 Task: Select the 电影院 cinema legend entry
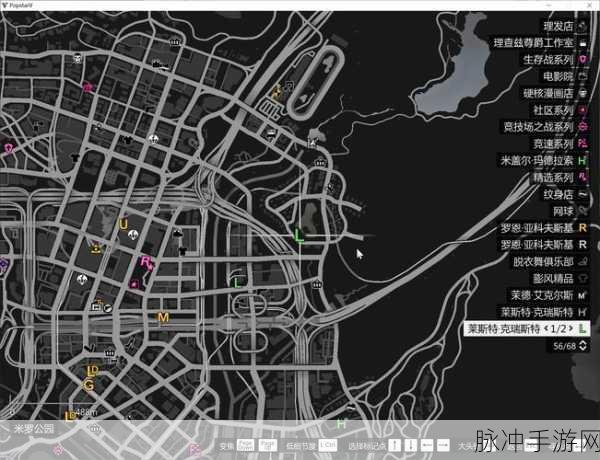coord(566,77)
